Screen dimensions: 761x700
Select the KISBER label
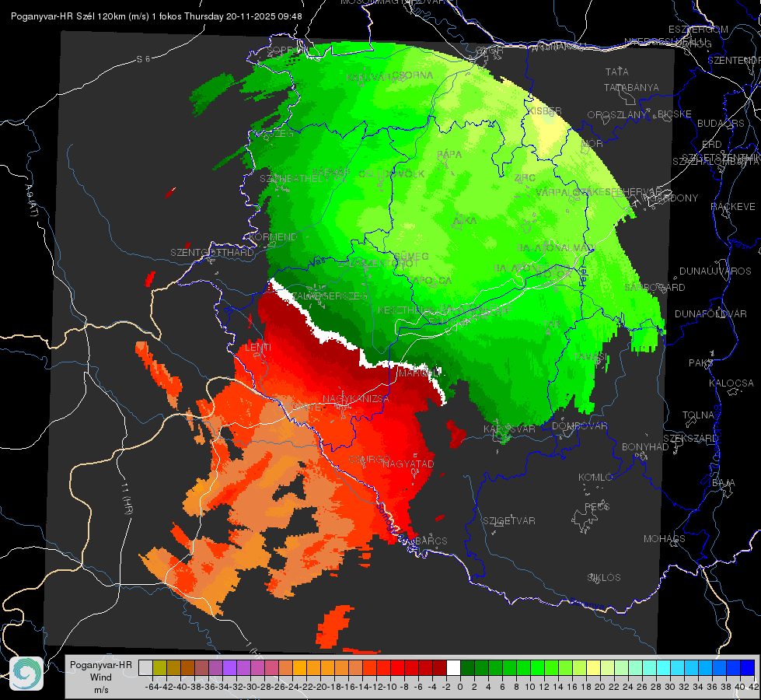pos(545,111)
